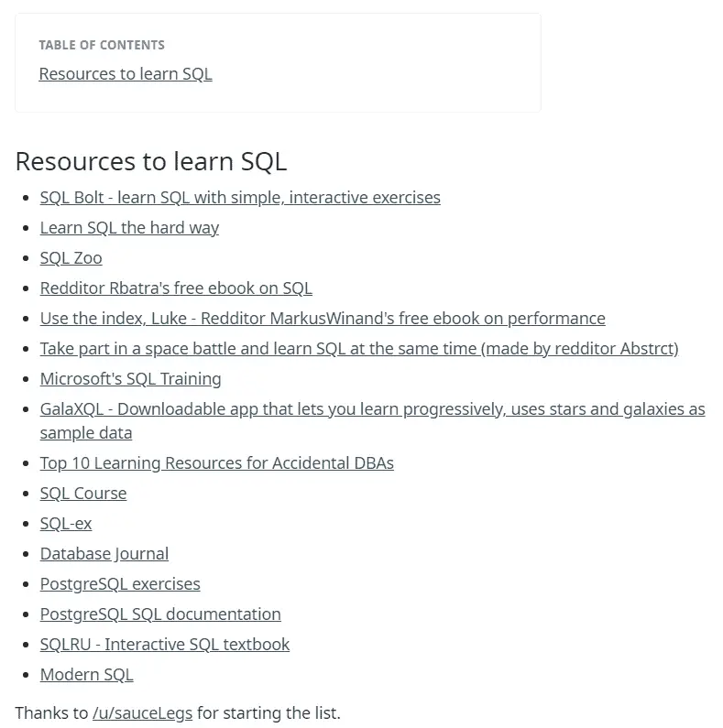723x728 pixels.
Task: Click the Resources to learn SQL heading
Action: tap(151, 161)
